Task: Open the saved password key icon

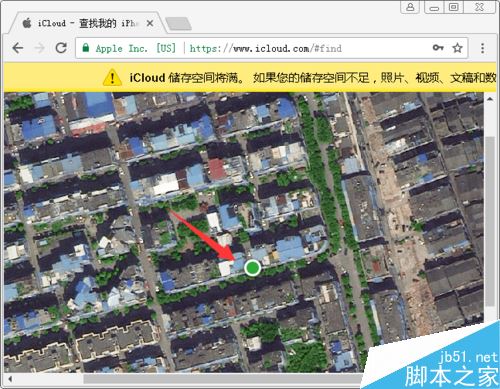Action: tap(438, 48)
